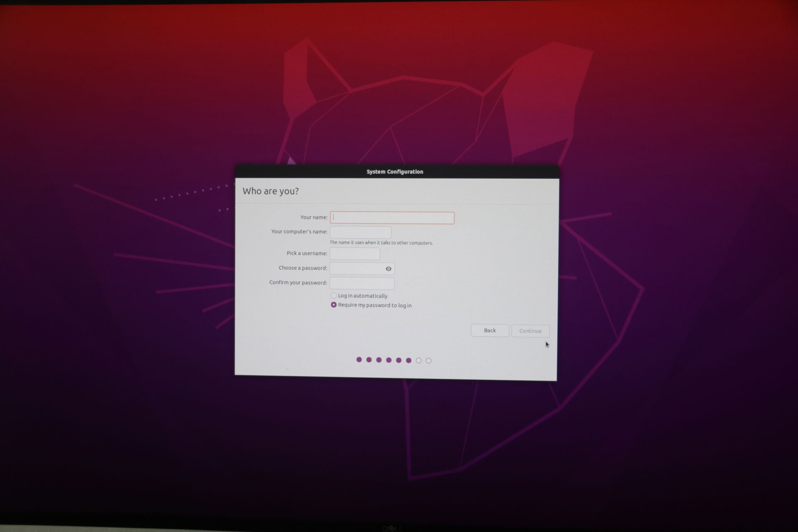Select the Pick a username field

(355, 254)
